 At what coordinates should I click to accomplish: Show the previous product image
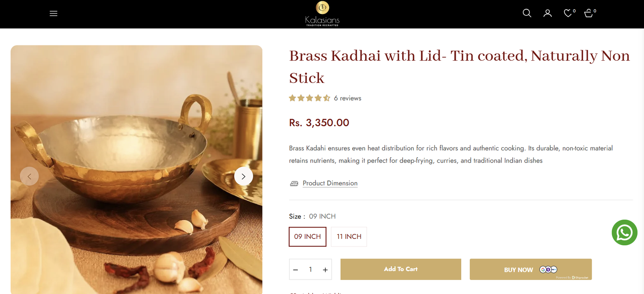[29, 176]
